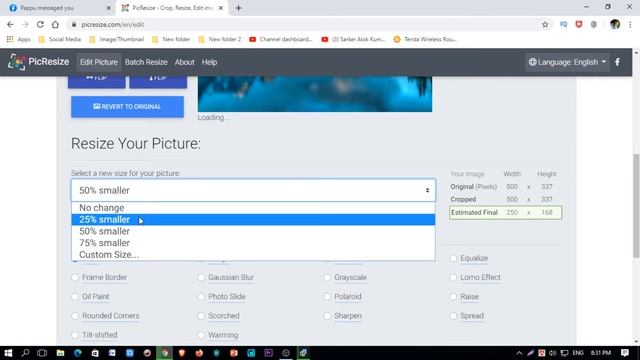Click the taskbar search icon
Viewport: 640px width, 360px height.
[x=25, y=353]
